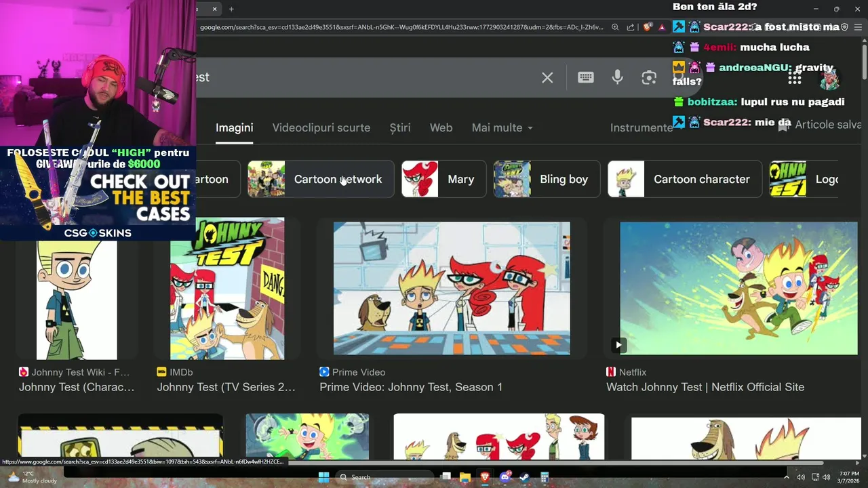The width and height of the screenshot is (868, 488).
Task: Open the weather widget showing 12°C
Action: 33,477
